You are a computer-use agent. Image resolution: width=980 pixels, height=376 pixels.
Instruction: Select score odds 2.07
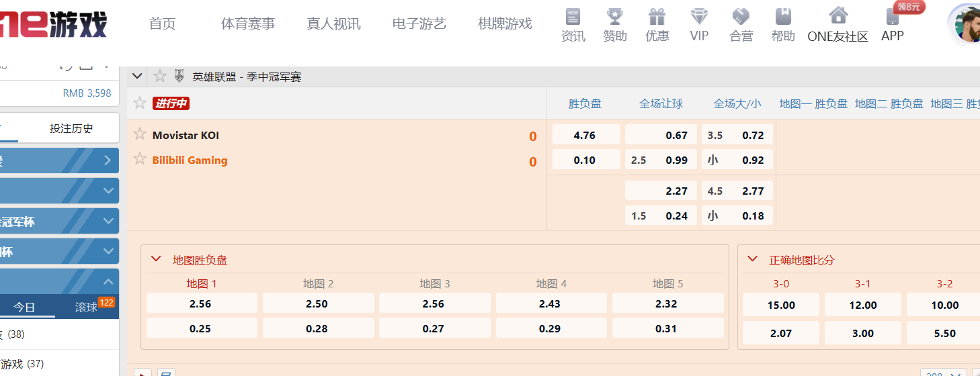tap(781, 333)
